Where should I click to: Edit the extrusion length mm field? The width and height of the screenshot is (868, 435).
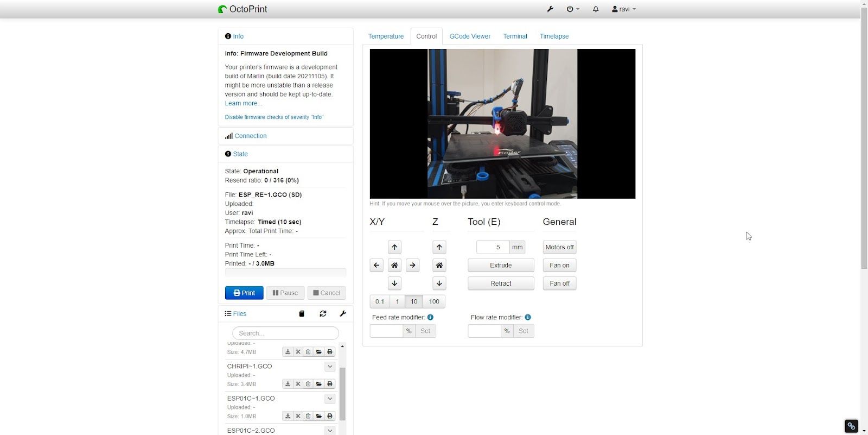[x=493, y=247]
